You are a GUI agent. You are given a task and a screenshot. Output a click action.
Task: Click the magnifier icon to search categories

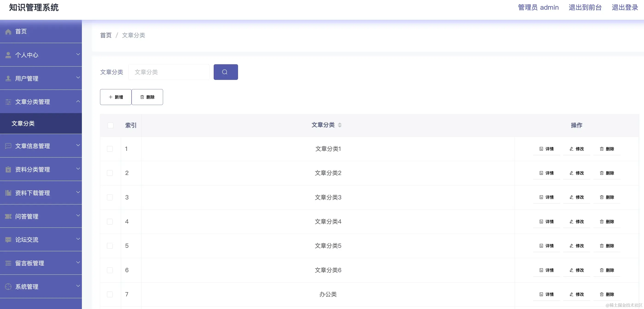click(225, 72)
